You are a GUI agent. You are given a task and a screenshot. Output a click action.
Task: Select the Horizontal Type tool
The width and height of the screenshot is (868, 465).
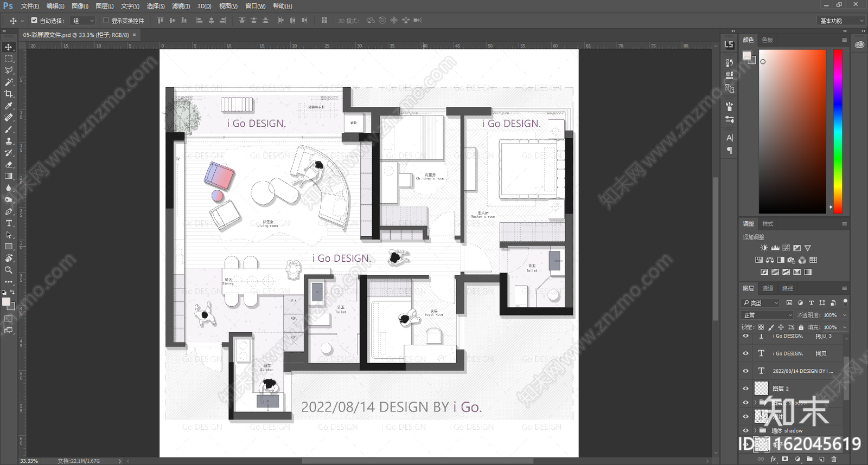click(9, 223)
